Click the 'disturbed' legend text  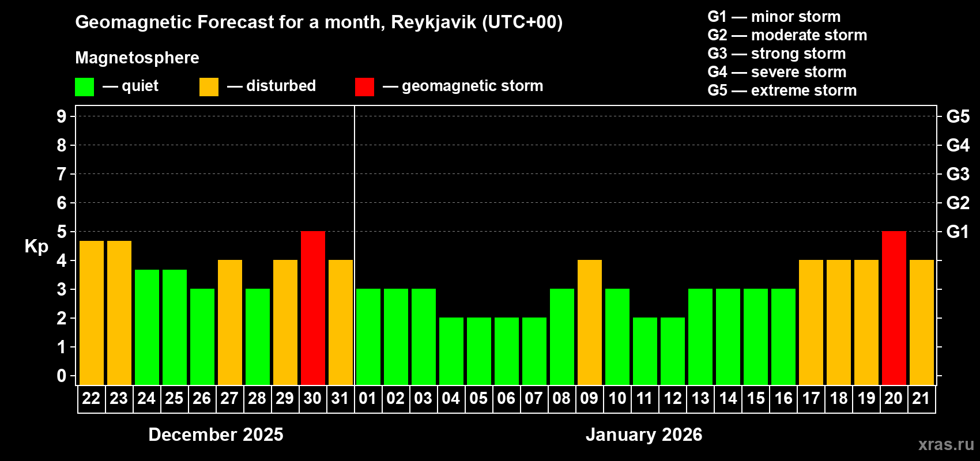tap(281, 86)
